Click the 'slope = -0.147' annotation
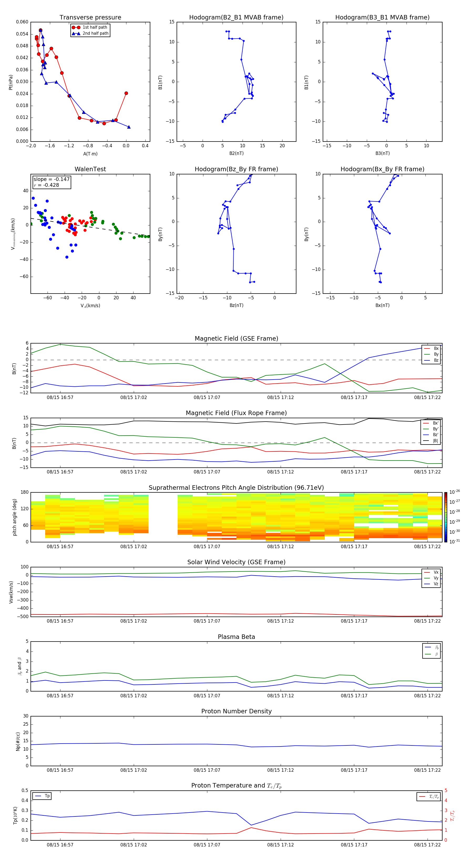This screenshot has width=473, height=868. pos(52,179)
